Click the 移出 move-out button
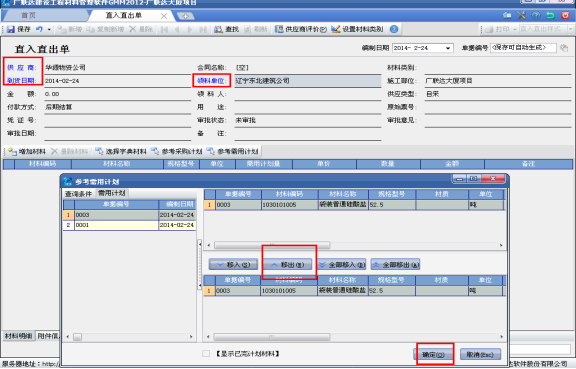576x369 pixels. (x=287, y=264)
